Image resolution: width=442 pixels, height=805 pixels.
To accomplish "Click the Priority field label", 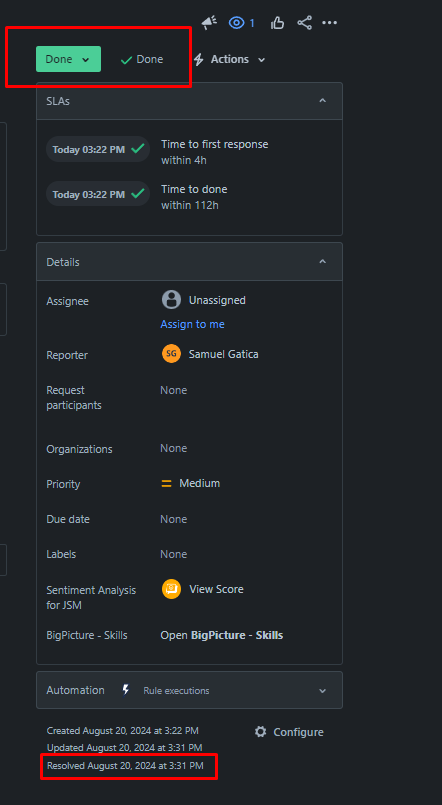I will (63, 484).
